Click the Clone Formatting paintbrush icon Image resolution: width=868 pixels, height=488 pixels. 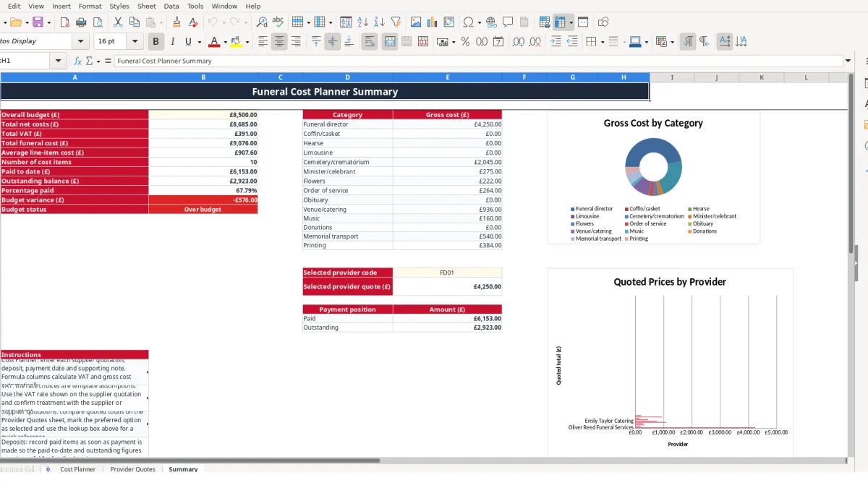176,22
